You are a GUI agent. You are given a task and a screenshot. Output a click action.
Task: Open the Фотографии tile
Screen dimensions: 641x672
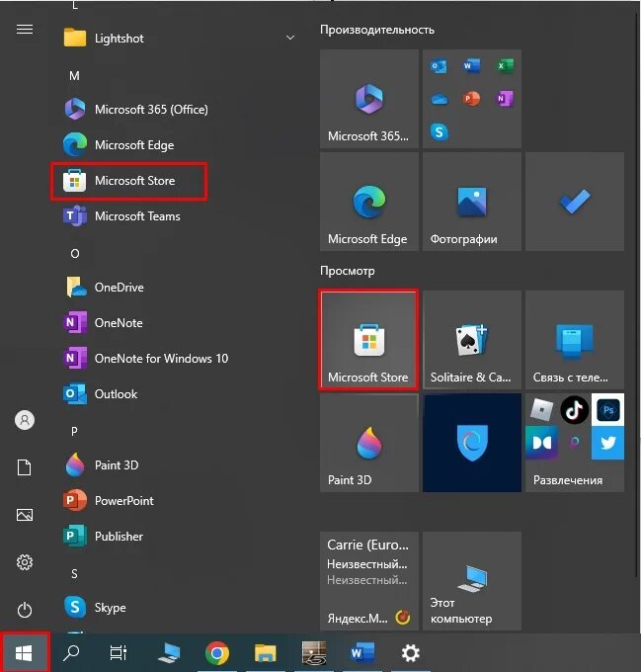pos(472,202)
